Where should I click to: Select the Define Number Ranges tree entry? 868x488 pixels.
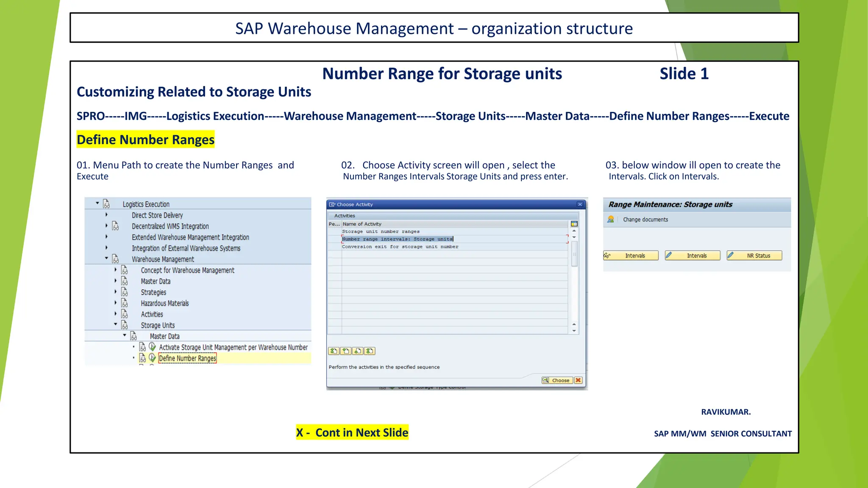click(x=187, y=358)
